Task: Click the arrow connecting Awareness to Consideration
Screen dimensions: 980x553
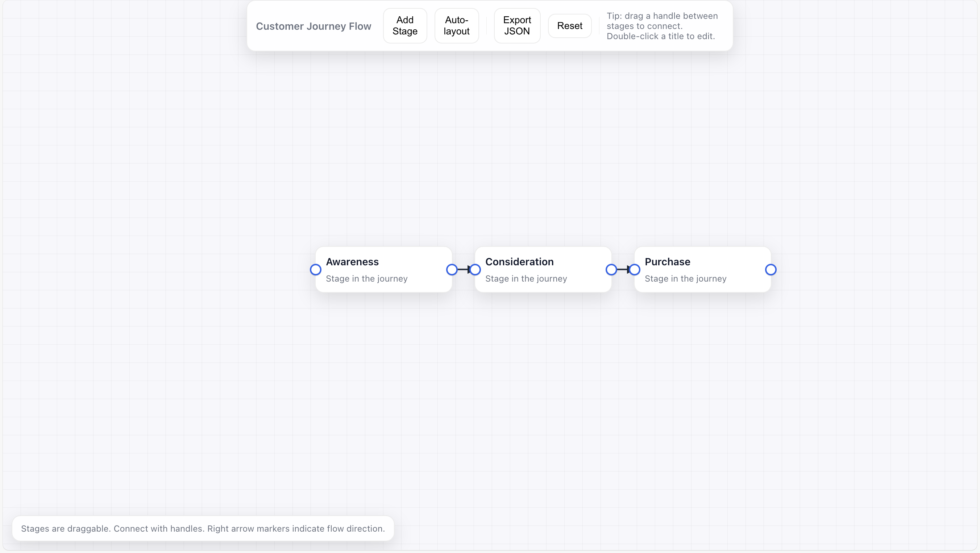Action: (464, 269)
